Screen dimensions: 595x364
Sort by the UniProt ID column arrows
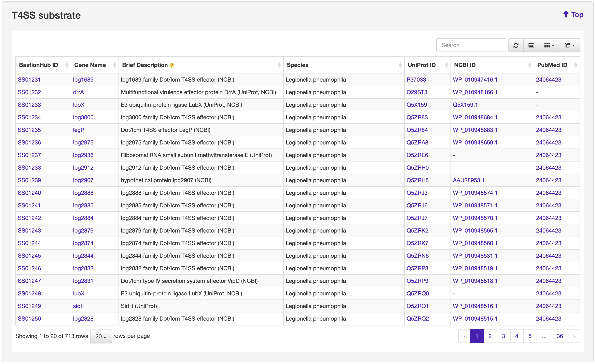[x=446, y=65]
